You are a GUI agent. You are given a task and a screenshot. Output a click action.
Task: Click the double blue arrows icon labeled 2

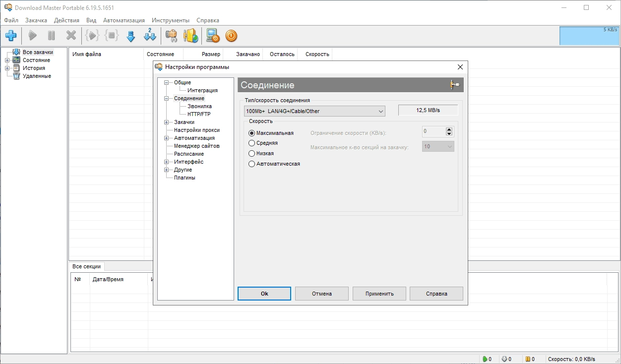[x=150, y=35]
